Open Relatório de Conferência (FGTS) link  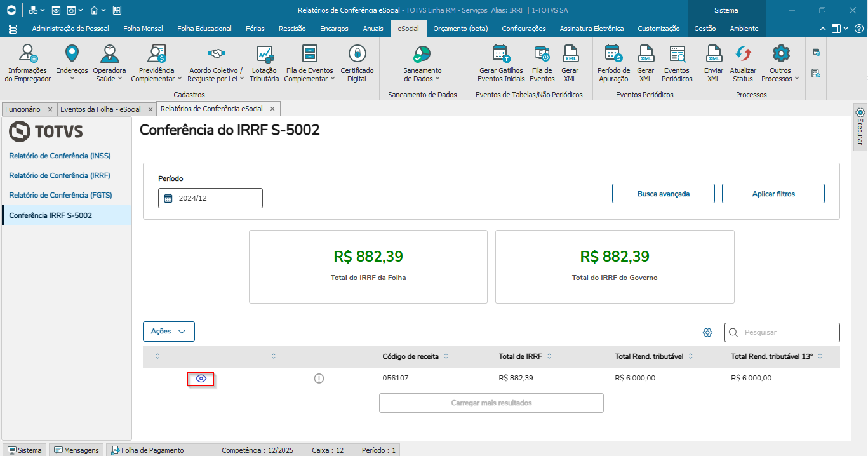tap(61, 195)
